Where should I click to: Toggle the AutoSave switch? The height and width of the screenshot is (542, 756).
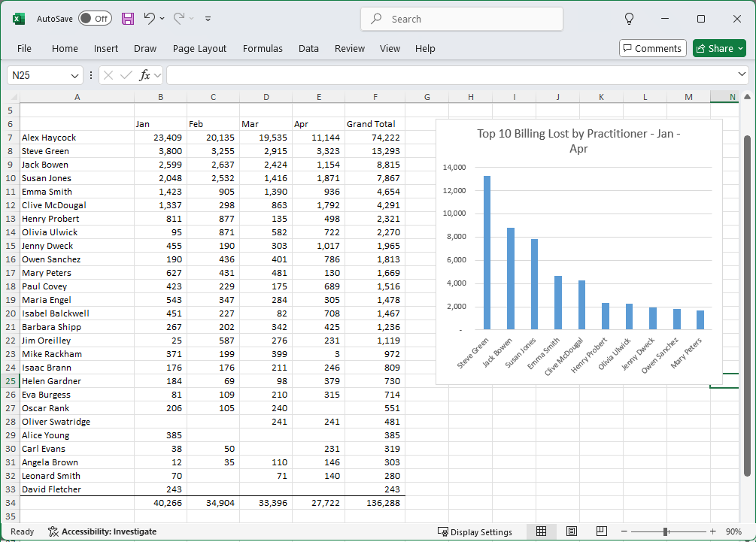coord(95,19)
